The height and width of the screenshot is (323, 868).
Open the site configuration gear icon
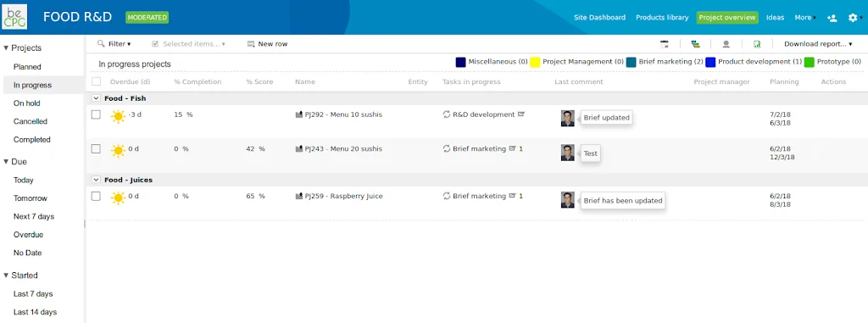pos(853,18)
